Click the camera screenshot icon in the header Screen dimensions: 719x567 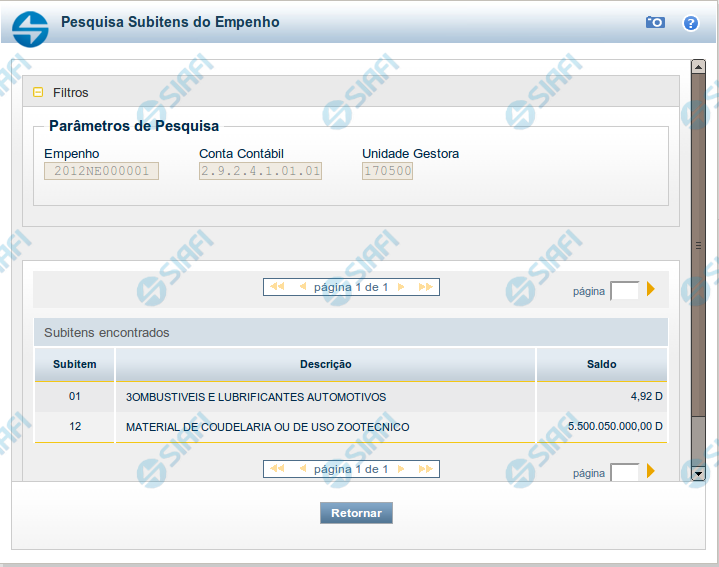(655, 22)
